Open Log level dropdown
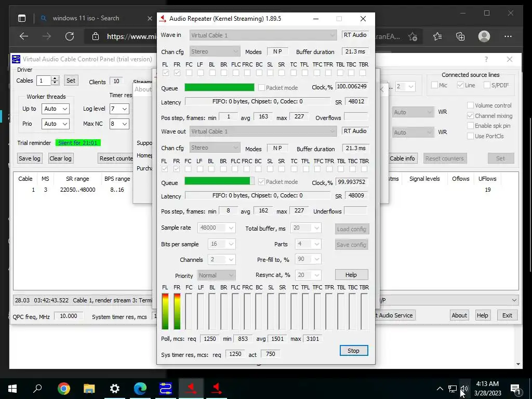 (x=119, y=109)
